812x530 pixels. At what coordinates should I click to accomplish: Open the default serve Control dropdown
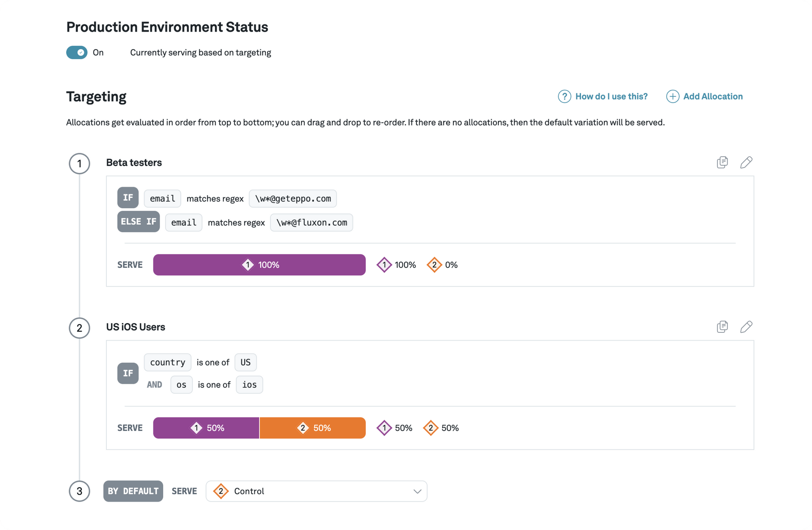316,491
